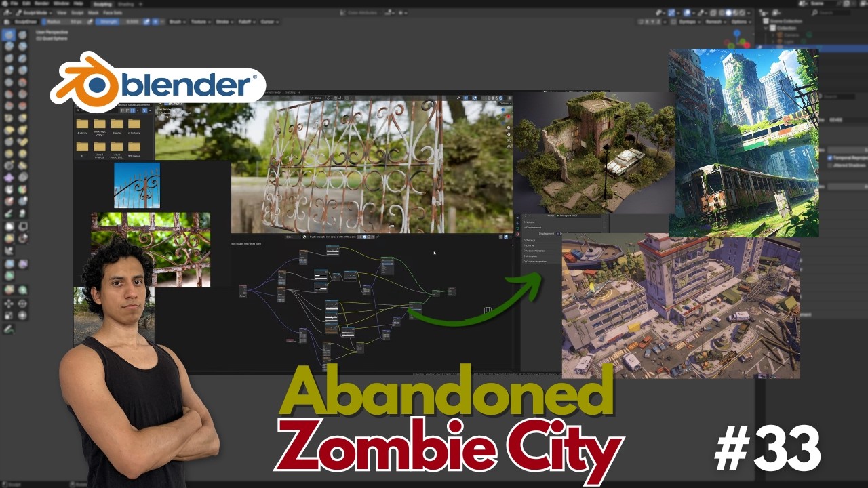Click the blue-sky iron gate reference image
Viewport: 868px width, 488px height.
point(137,185)
